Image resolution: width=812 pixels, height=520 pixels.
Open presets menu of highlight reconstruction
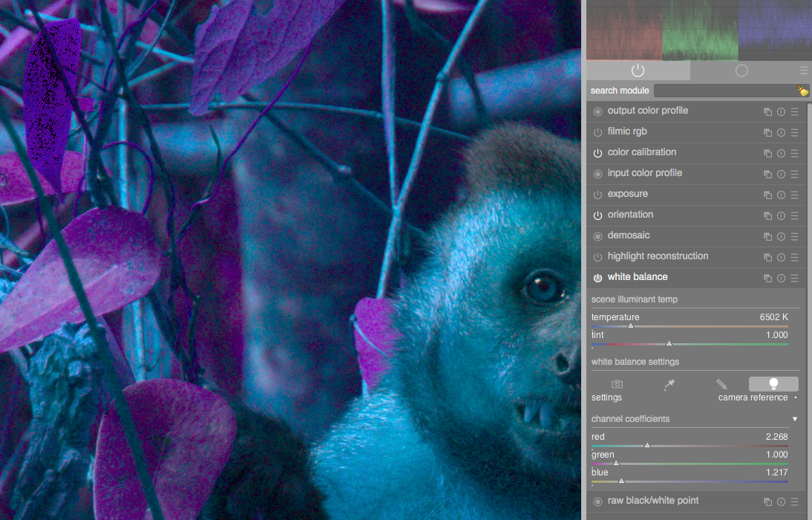click(x=794, y=256)
